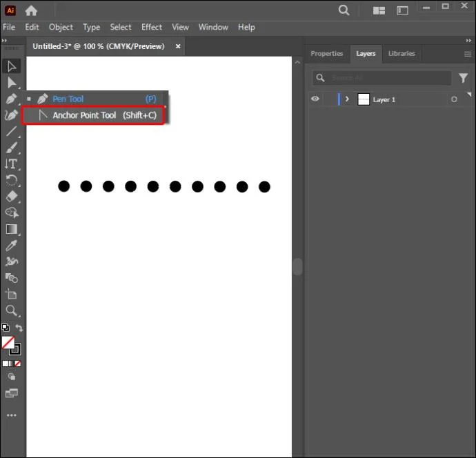This screenshot has width=476, height=458.
Task: Open the Edit Toolbar three dots
Action: [12, 415]
